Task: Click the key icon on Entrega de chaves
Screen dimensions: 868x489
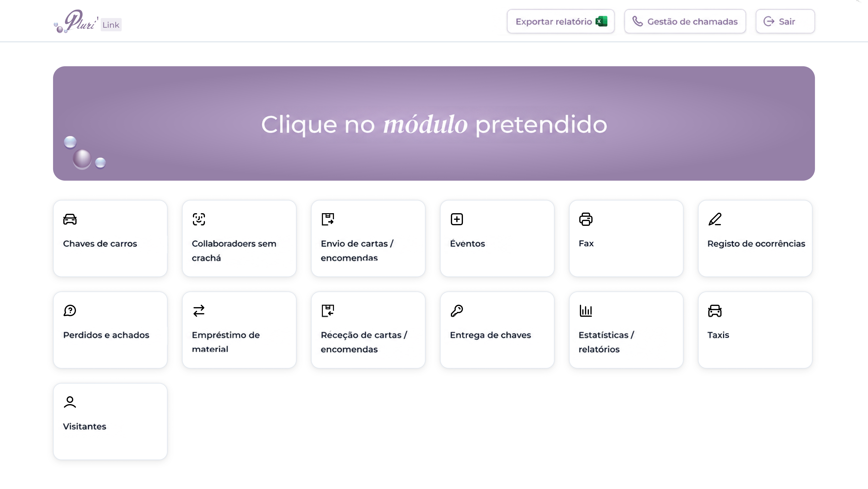Action: coord(457,311)
